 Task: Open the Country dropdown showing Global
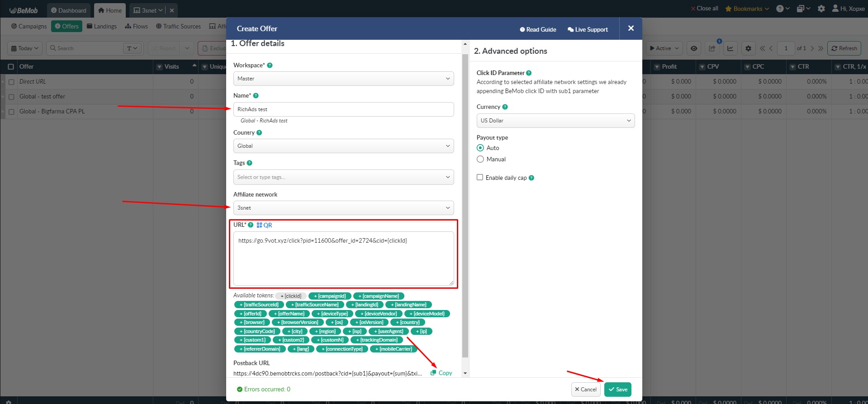coord(343,146)
